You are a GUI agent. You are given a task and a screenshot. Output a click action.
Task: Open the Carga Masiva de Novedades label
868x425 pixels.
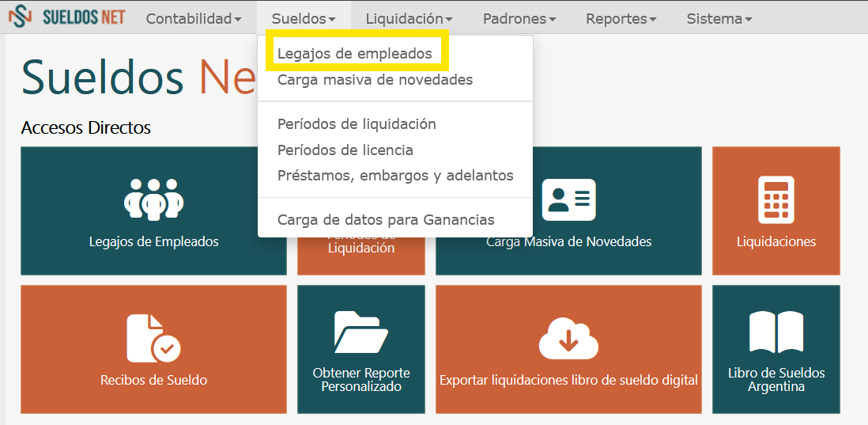pyautogui.click(x=568, y=241)
